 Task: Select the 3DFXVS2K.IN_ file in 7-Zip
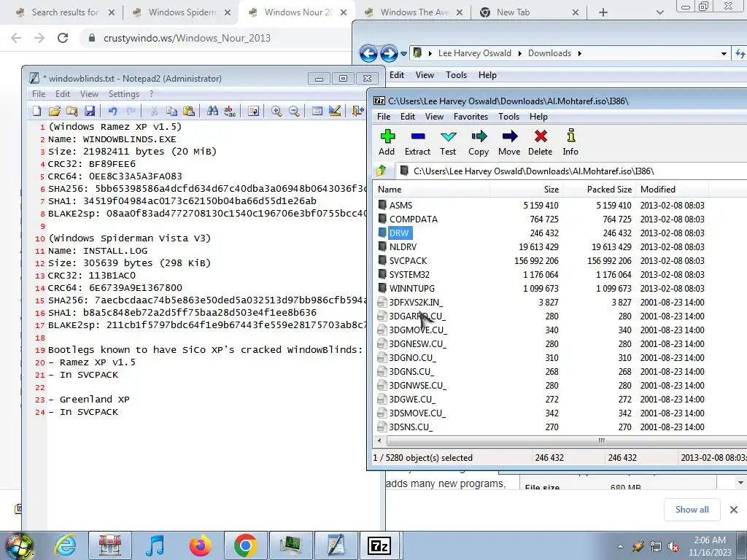point(415,303)
